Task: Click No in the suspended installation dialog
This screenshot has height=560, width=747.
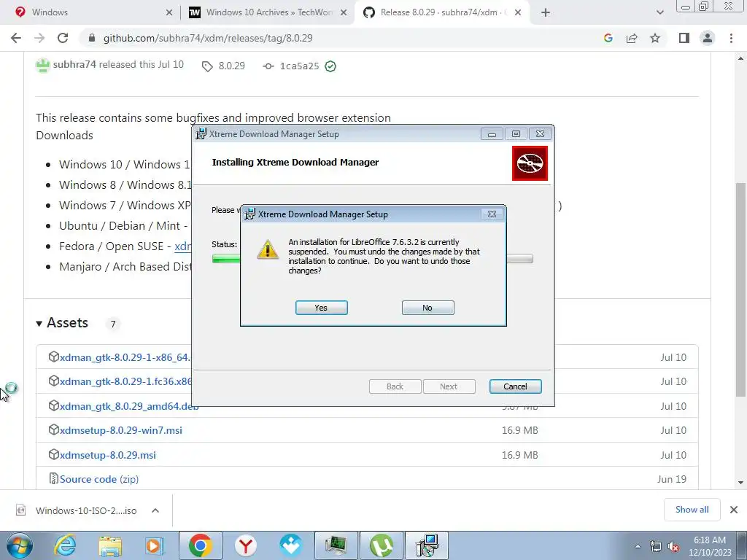Action: tap(427, 308)
